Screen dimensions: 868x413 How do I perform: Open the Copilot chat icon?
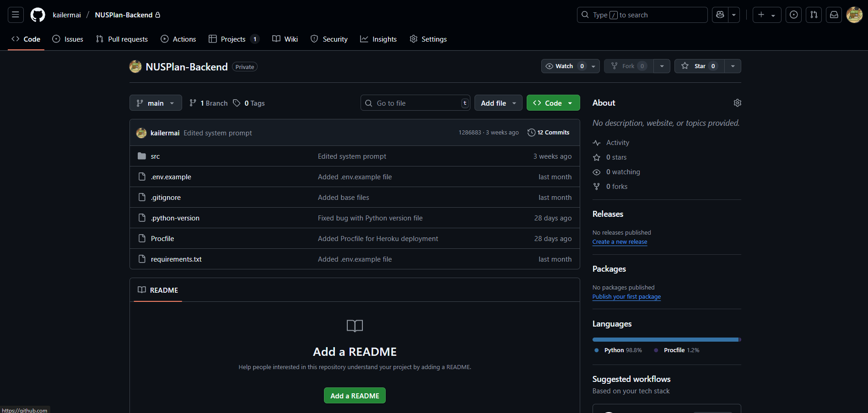720,15
